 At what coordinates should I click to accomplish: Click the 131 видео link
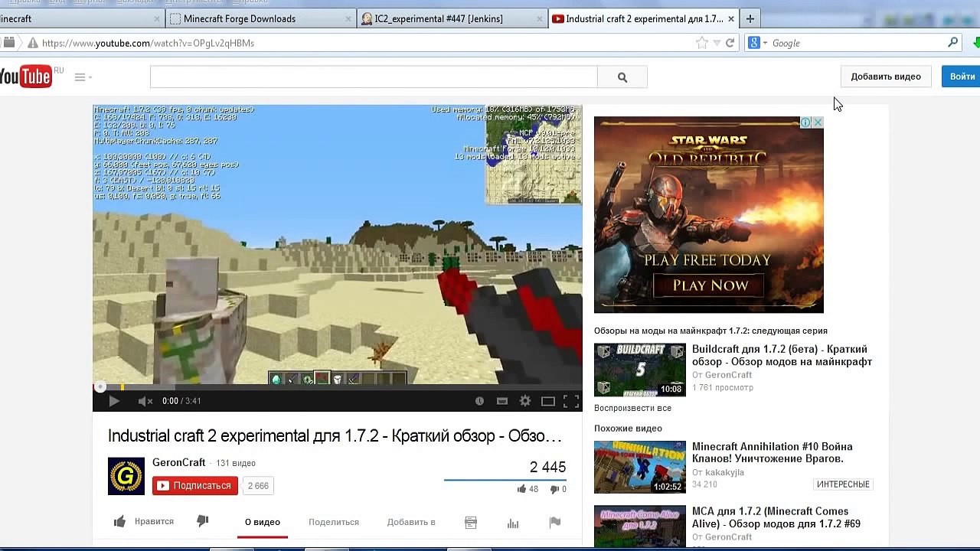coord(236,463)
